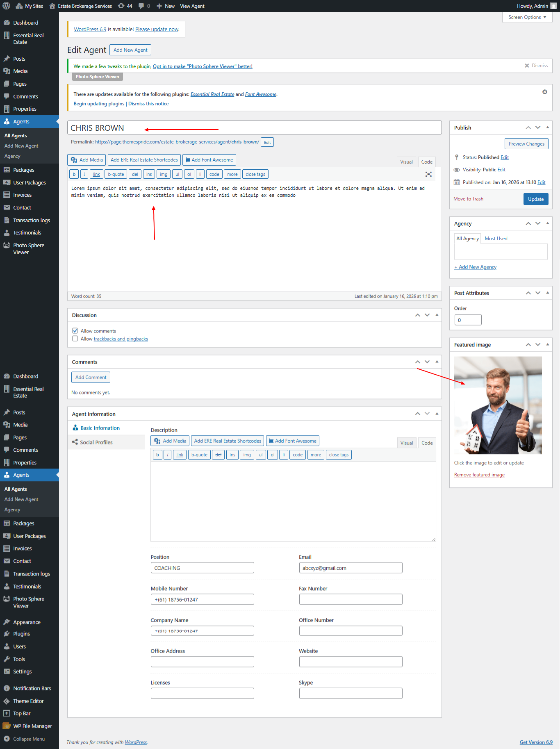Click the blue Update button
The height and width of the screenshot is (751, 560).
tap(535, 199)
